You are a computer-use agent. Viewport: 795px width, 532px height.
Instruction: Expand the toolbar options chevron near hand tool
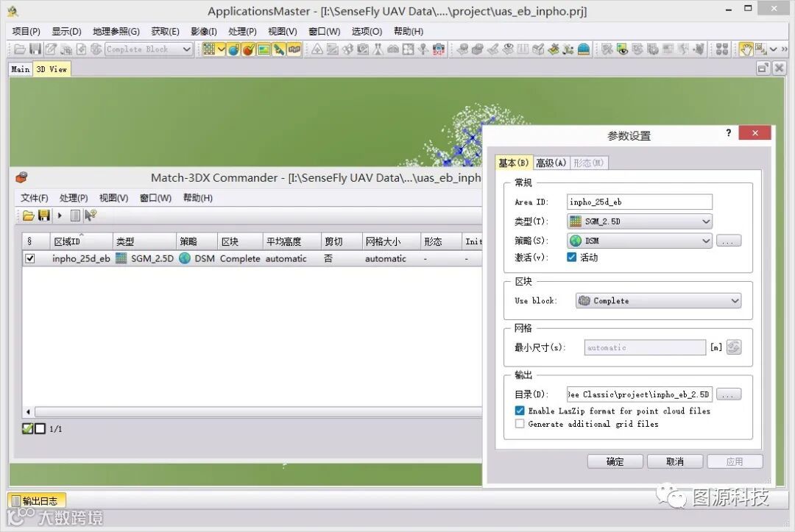tap(773, 49)
